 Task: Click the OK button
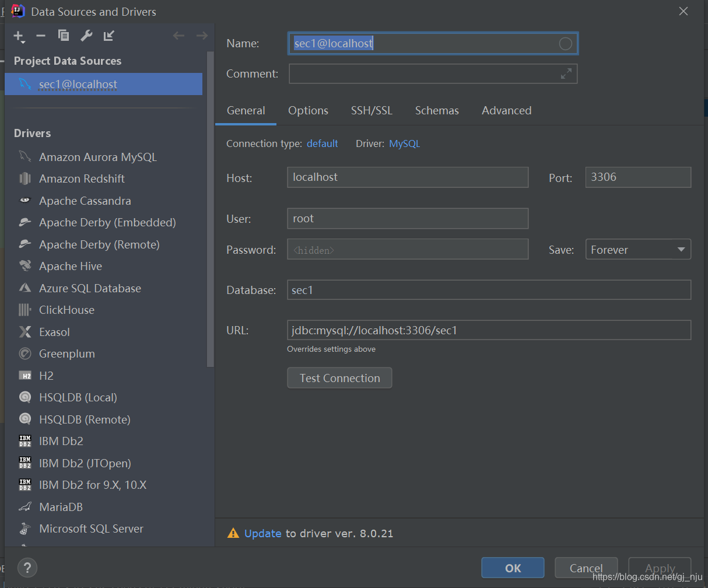(513, 568)
